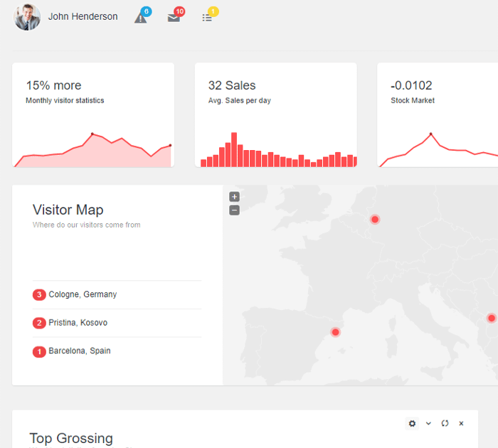The width and height of the screenshot is (498, 448).
Task: Click John Henderson profile avatar
Action: (x=28, y=17)
